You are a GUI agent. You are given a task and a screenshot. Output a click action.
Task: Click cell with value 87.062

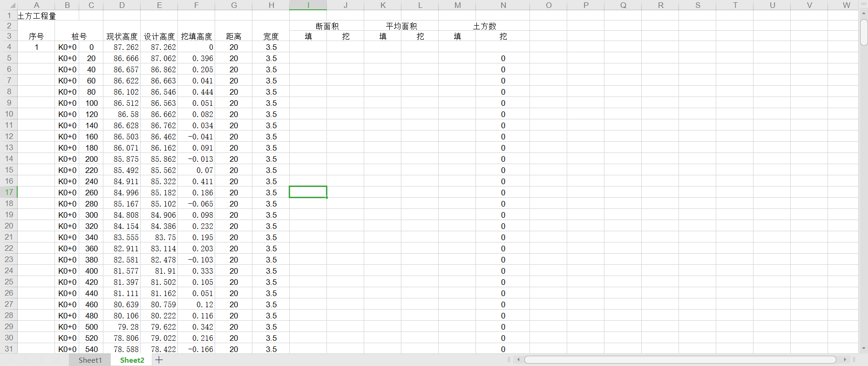(159, 58)
